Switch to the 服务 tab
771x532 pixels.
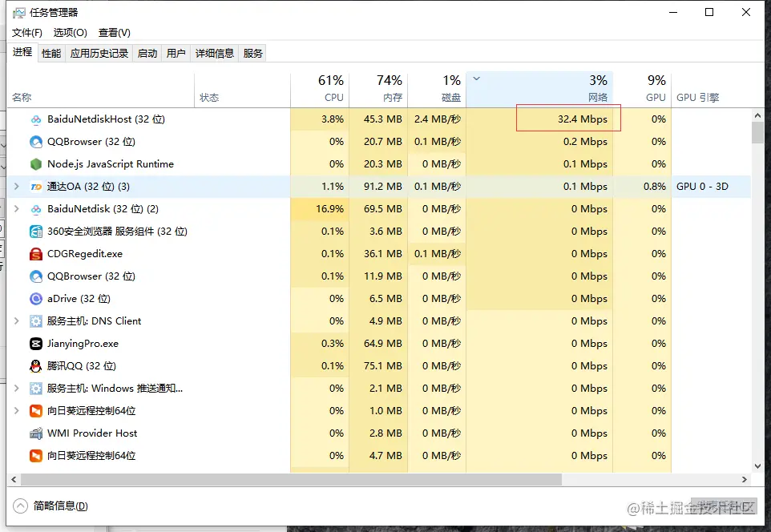pos(252,53)
